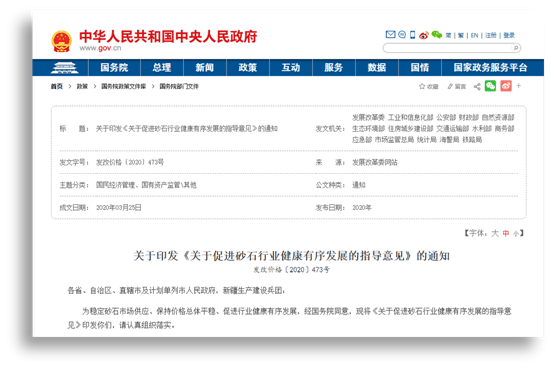Open the Weibo icon in header
554x369 pixels.
(424, 35)
